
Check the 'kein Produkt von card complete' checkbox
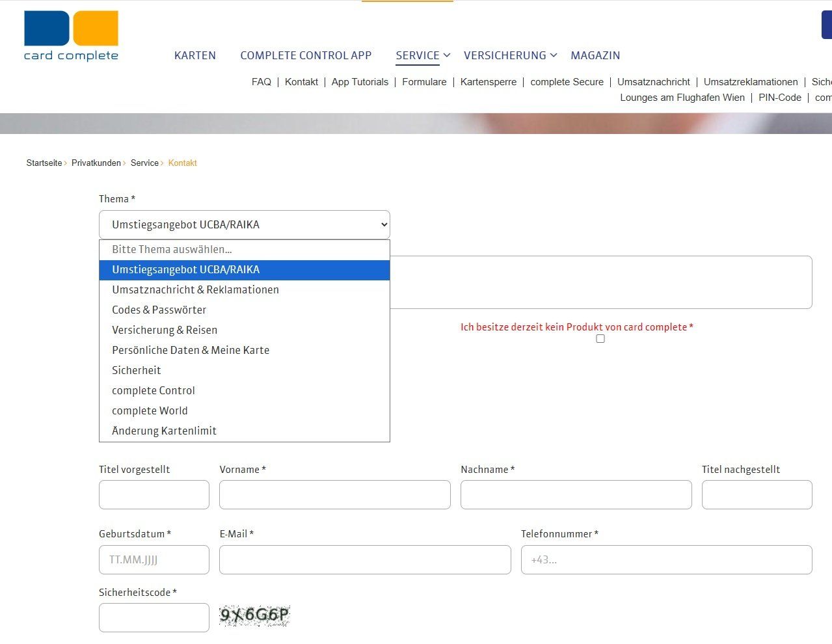click(x=600, y=339)
